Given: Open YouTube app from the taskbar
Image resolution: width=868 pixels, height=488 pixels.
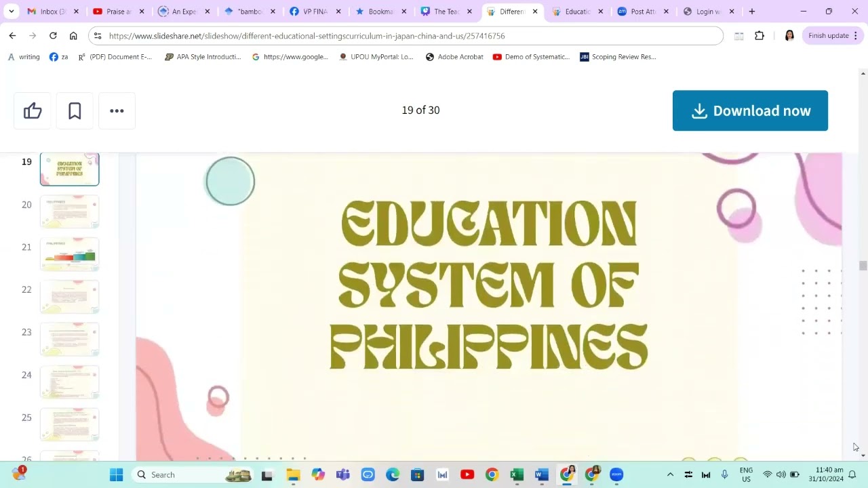Looking at the screenshot, I should [x=467, y=474].
